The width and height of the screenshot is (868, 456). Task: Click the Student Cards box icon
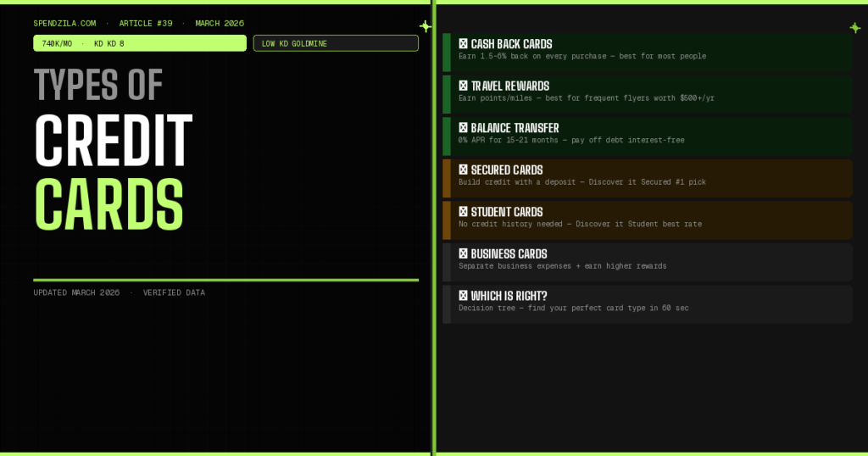(463, 212)
